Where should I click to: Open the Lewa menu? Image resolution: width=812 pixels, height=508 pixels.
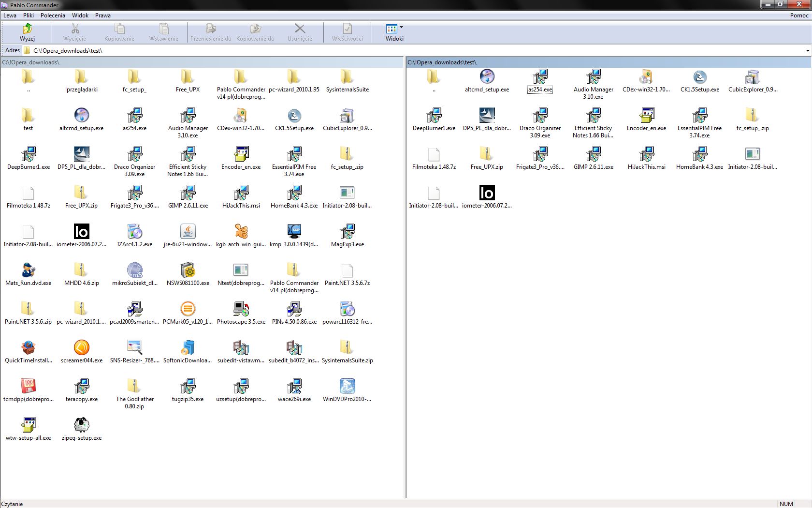[10, 15]
